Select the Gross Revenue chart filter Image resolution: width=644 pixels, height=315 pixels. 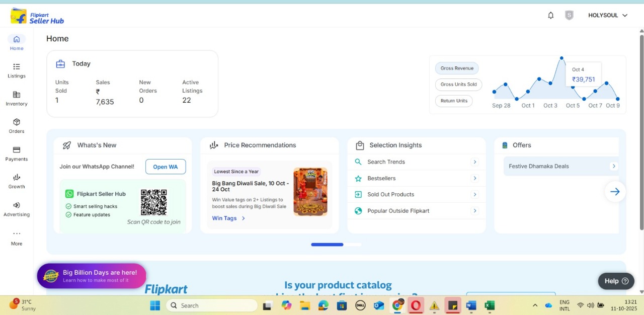(x=457, y=68)
